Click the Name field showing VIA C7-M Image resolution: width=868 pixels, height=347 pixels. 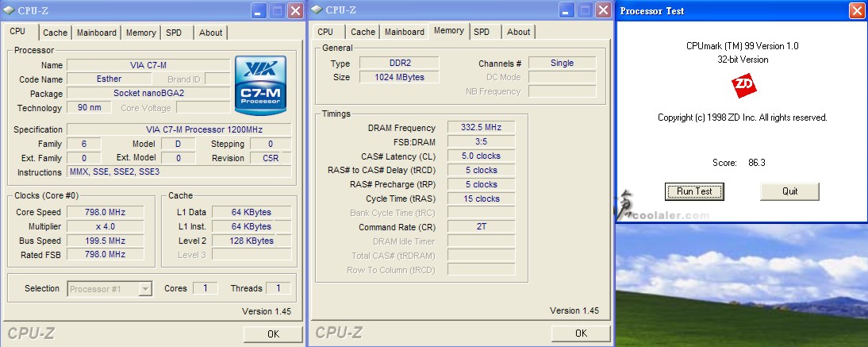coord(148,65)
